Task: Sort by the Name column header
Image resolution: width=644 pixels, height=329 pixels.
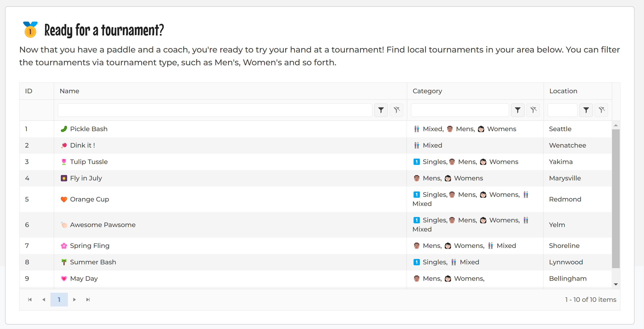Action: point(230,91)
